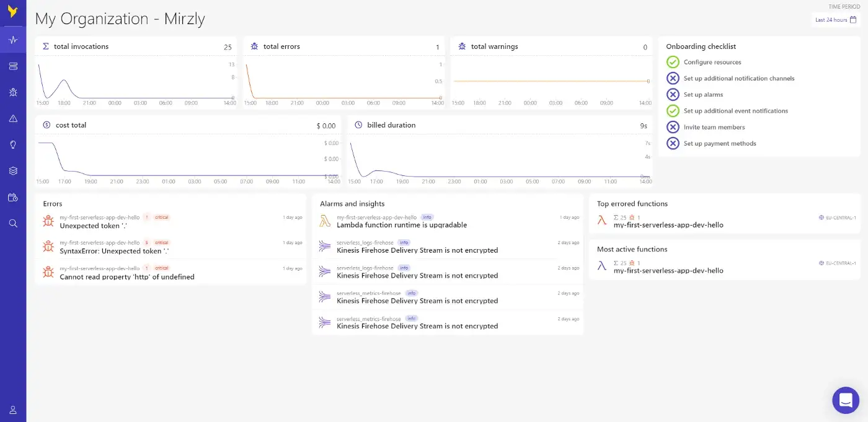This screenshot has width=868, height=422.
Task: Open the inventory server icon in sidebar
Action: (x=13, y=66)
